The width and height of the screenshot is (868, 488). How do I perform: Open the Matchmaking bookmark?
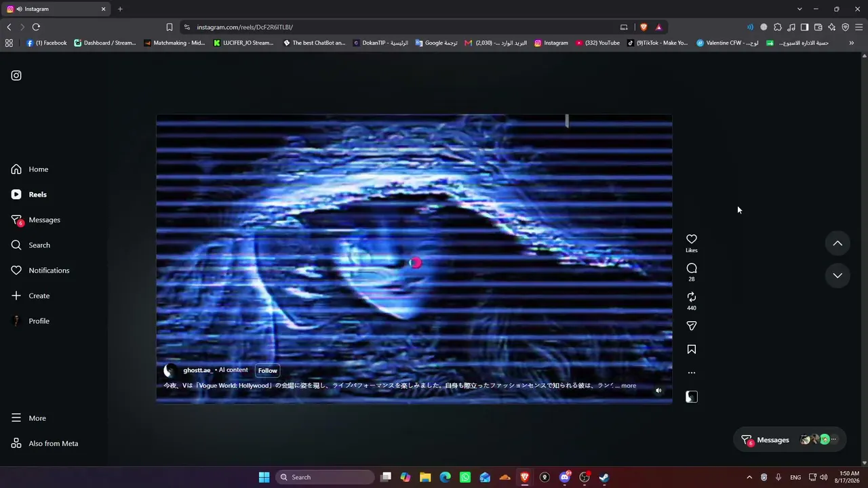click(174, 43)
